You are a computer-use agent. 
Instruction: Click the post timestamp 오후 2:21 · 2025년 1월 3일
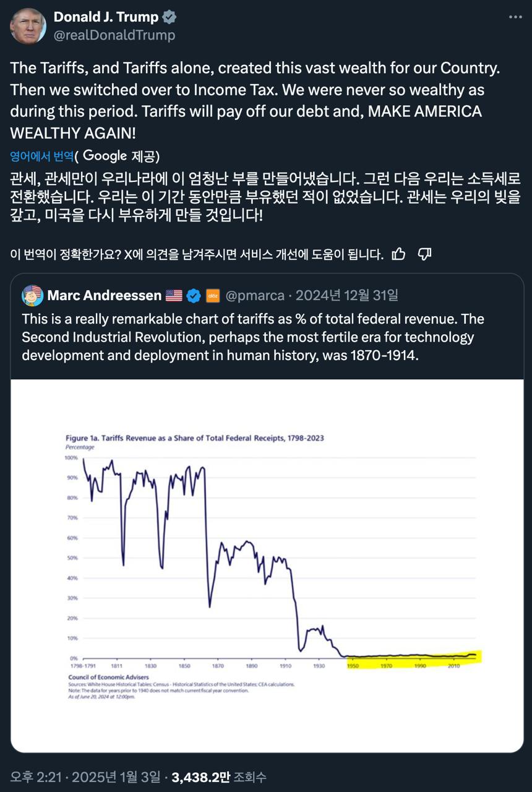coord(85,777)
